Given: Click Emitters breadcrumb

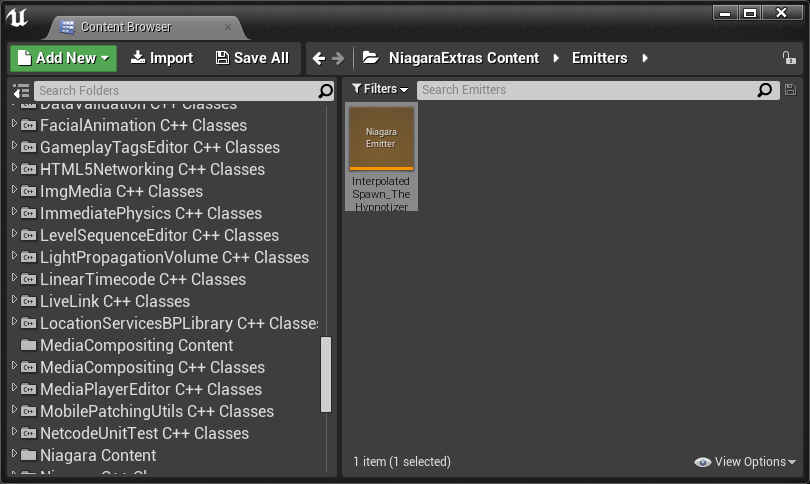Looking at the screenshot, I should (x=599, y=58).
